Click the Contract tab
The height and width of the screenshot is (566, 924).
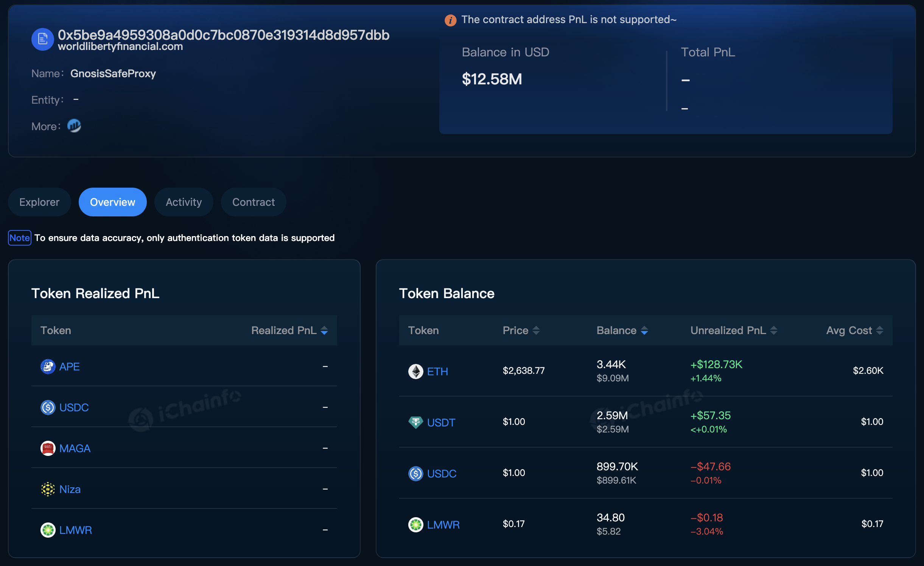pos(254,201)
